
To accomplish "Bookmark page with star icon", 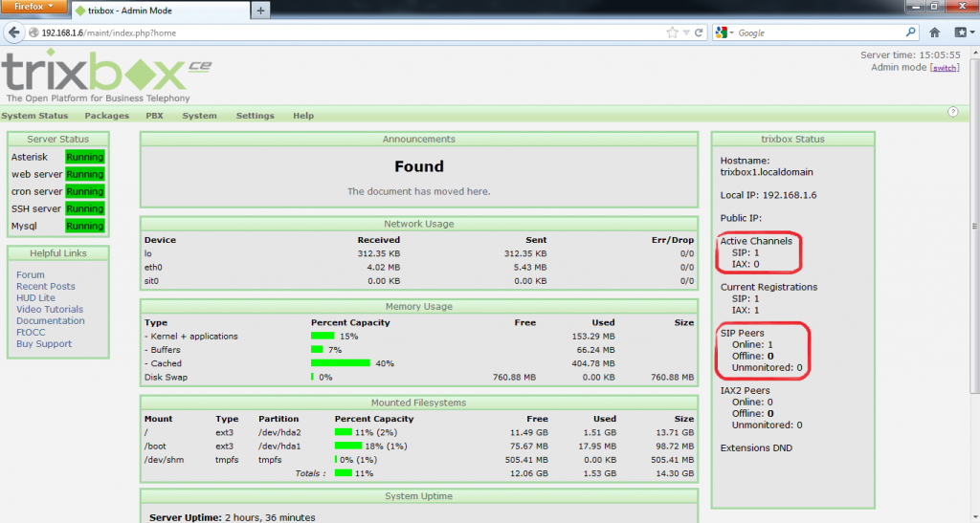I will coord(672,33).
